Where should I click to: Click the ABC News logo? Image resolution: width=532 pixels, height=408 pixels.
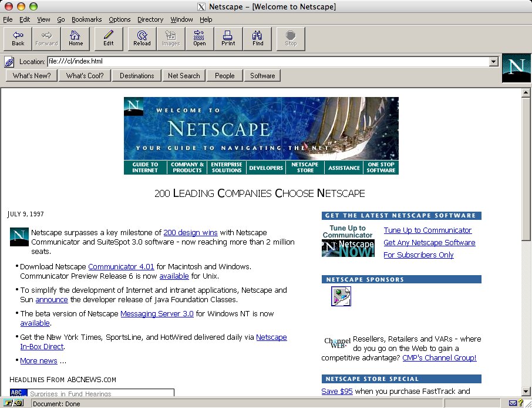coord(19,393)
